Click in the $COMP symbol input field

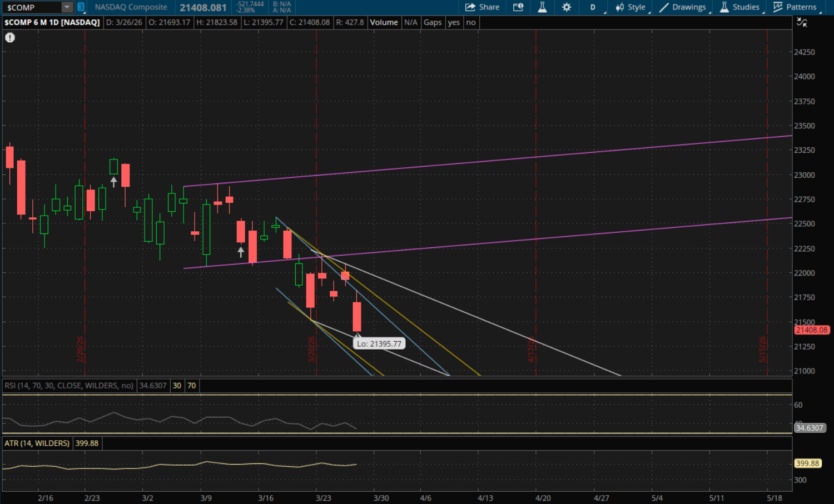pos(31,7)
